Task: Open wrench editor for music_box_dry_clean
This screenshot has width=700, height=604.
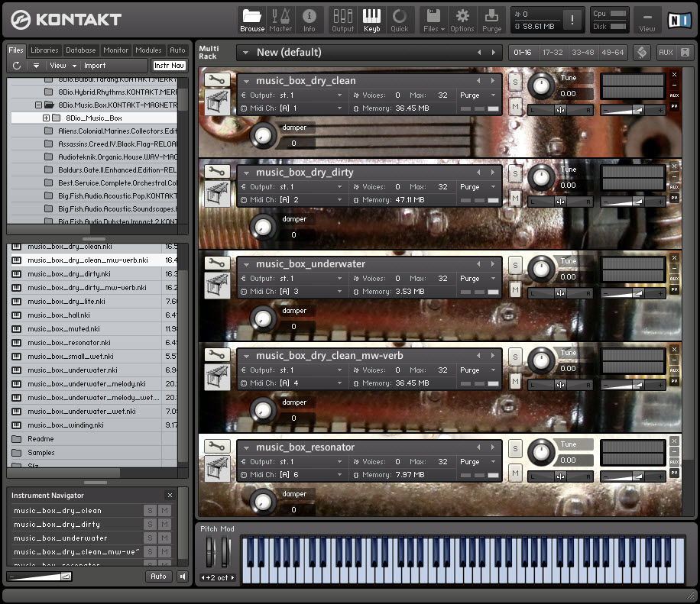Action: [217, 79]
